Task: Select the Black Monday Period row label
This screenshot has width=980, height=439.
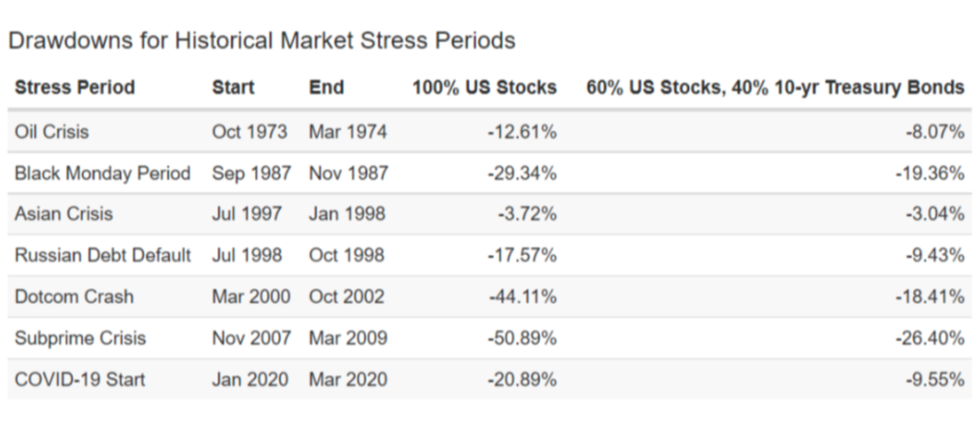Action: (102, 174)
